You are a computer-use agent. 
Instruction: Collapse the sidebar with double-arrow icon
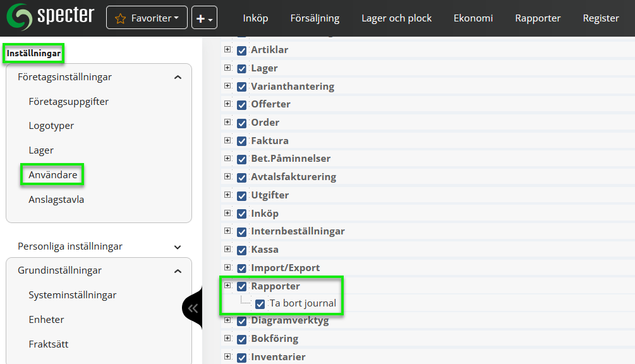tap(193, 308)
